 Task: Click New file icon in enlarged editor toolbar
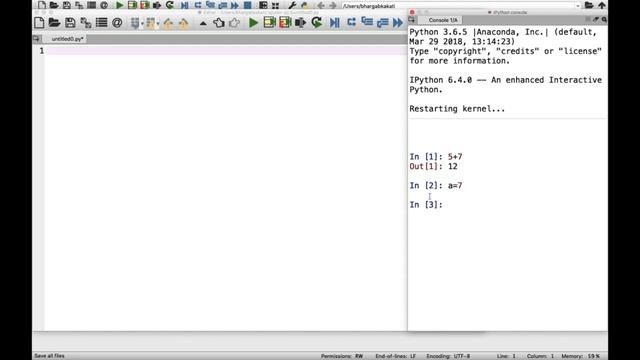pos(39,22)
